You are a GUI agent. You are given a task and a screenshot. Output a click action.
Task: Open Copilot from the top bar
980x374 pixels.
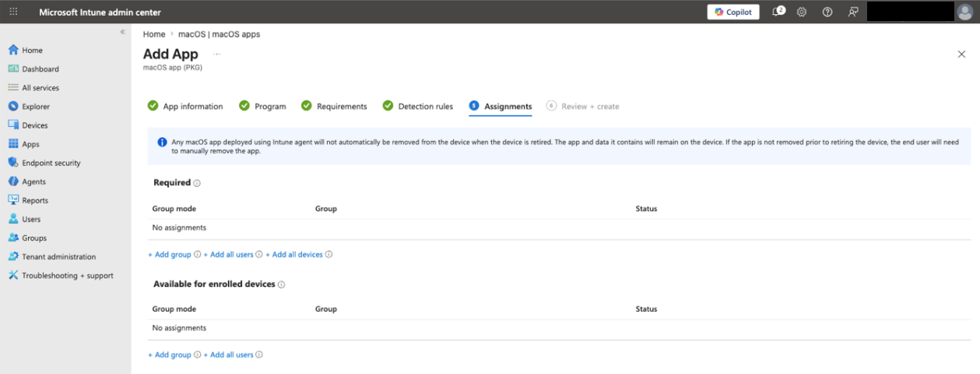(733, 12)
